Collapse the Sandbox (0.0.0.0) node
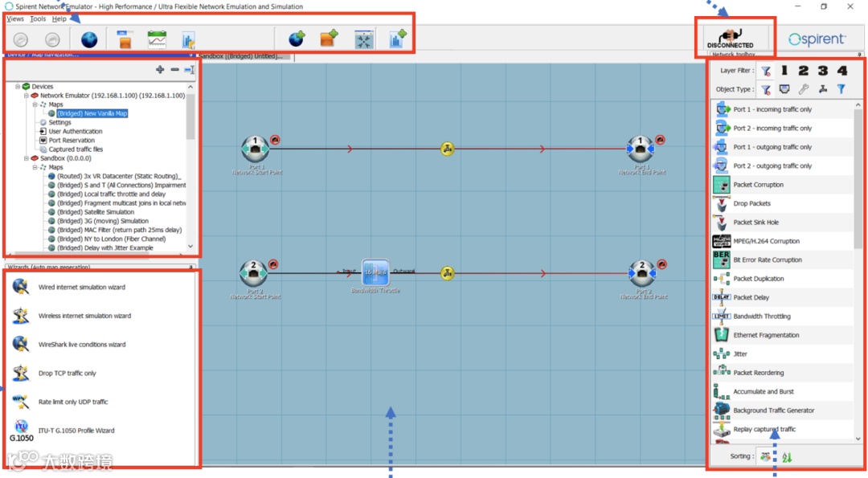Viewport: 868px width, 478px height. tap(26, 158)
